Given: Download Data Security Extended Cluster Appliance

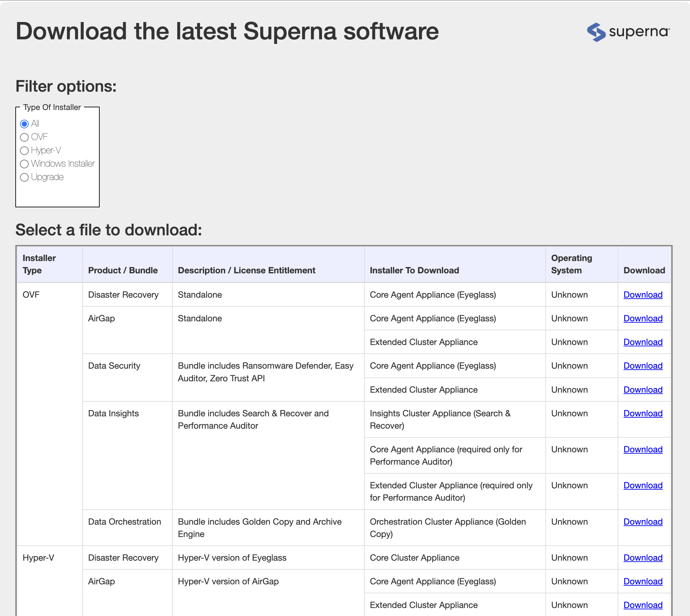Looking at the screenshot, I should tap(643, 390).
